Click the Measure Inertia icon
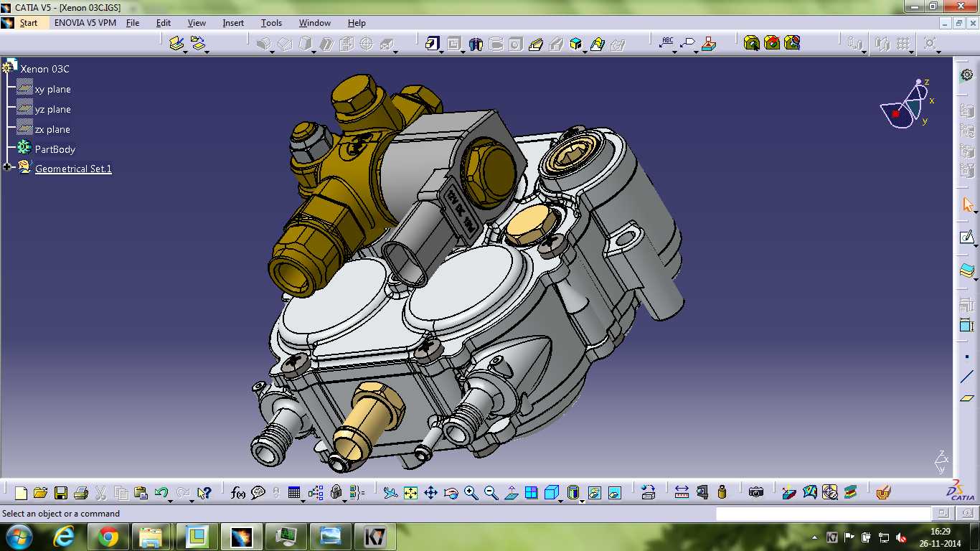980x551 pixels. click(x=722, y=492)
